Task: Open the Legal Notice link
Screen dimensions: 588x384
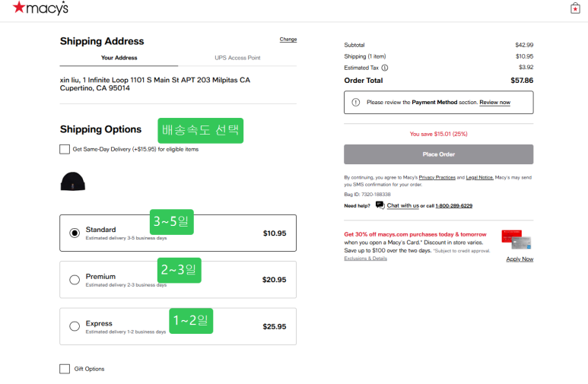Action: [x=478, y=177]
